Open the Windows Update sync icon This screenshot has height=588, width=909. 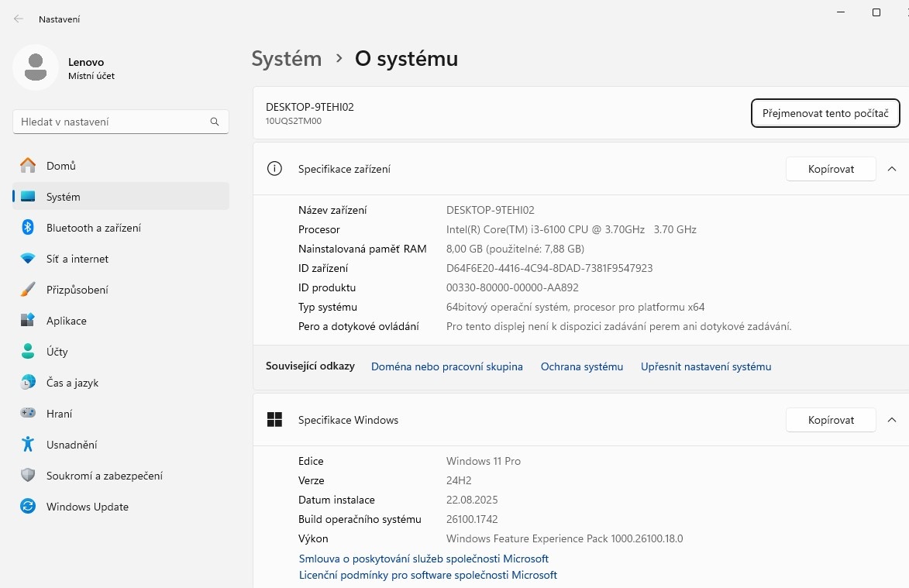pyautogui.click(x=28, y=507)
